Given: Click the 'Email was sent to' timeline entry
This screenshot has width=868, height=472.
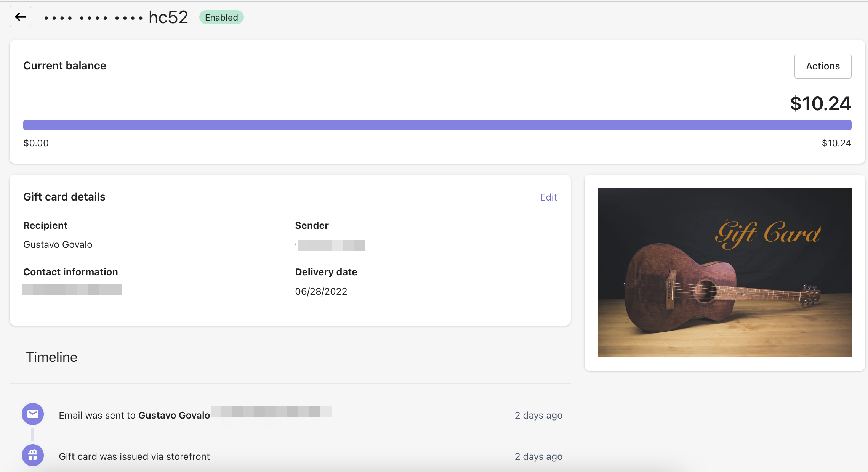Looking at the screenshot, I should [x=97, y=415].
